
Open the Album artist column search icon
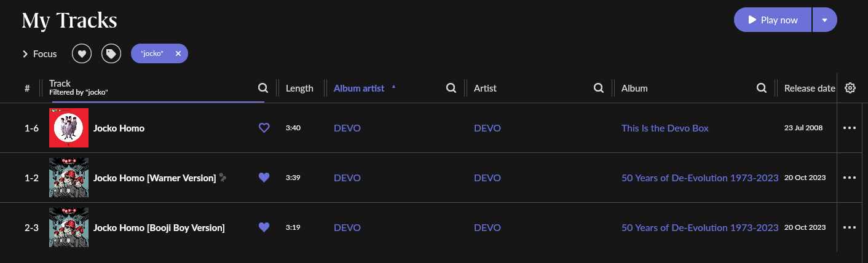(451, 88)
